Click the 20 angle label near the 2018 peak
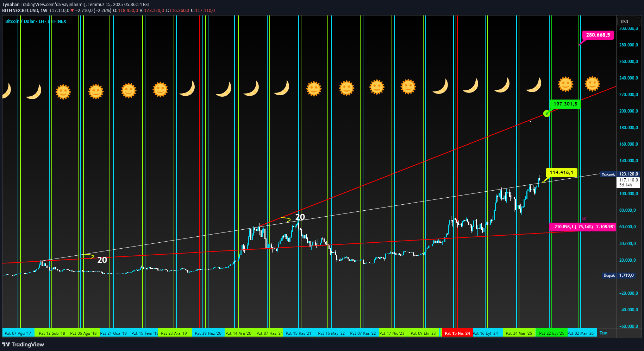This screenshot has height=351, width=644. coord(102,260)
